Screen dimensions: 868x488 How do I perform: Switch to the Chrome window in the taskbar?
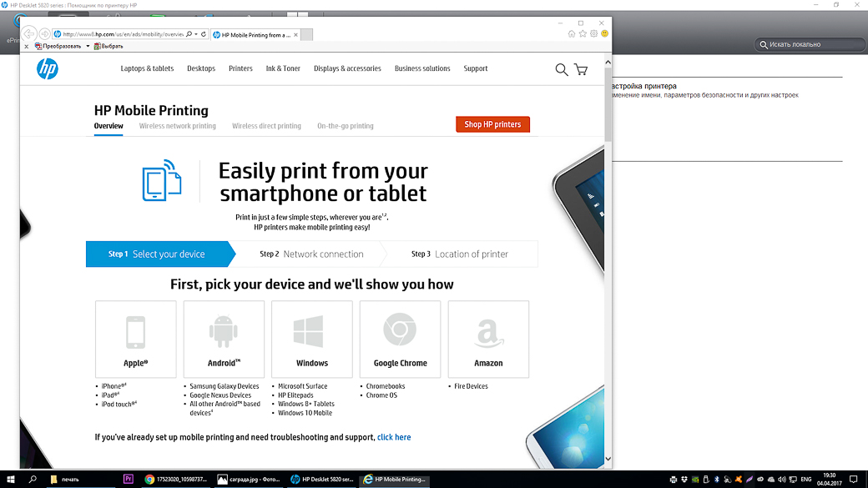tap(176, 479)
